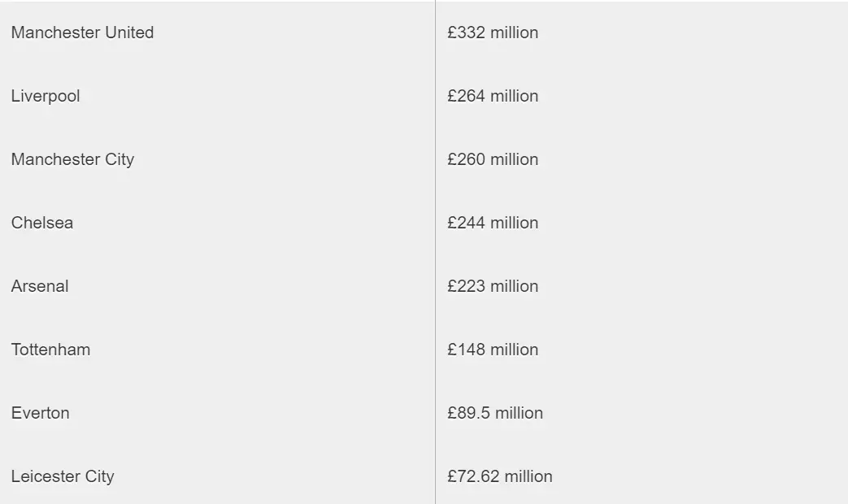Click the Chelsea club name
The image size is (848, 504).
(42, 223)
